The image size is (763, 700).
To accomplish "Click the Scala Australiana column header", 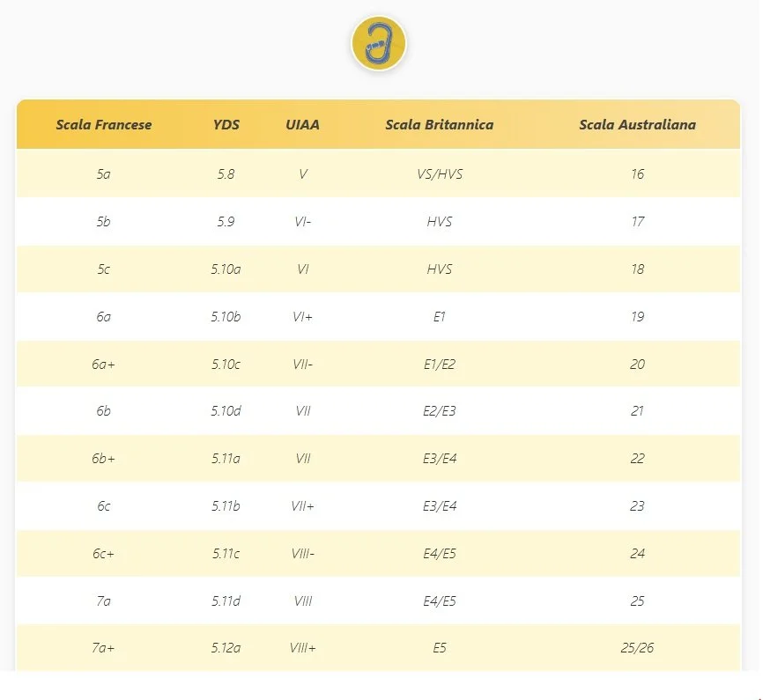I will point(637,125).
